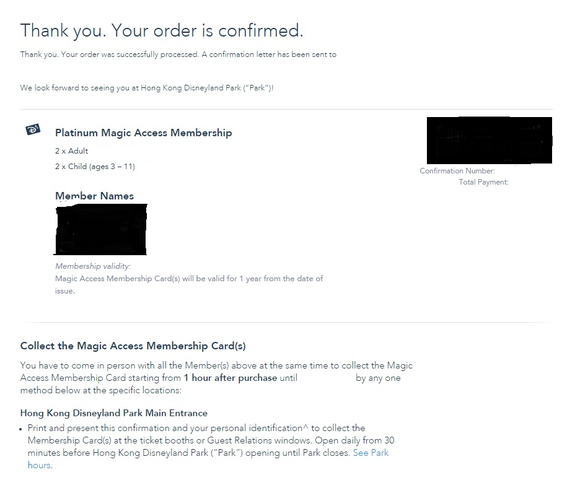Click the 'We look forward to seeing you' line

pos(147,88)
